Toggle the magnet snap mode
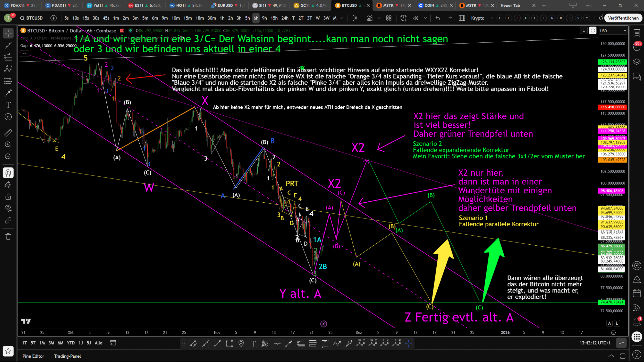Screen dimensions: 644x362 [8, 173]
